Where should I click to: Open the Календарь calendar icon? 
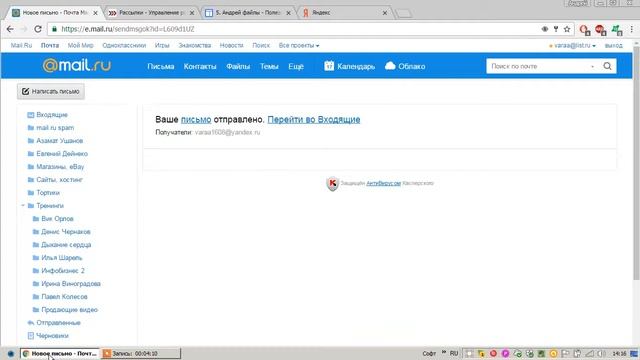pyautogui.click(x=329, y=66)
